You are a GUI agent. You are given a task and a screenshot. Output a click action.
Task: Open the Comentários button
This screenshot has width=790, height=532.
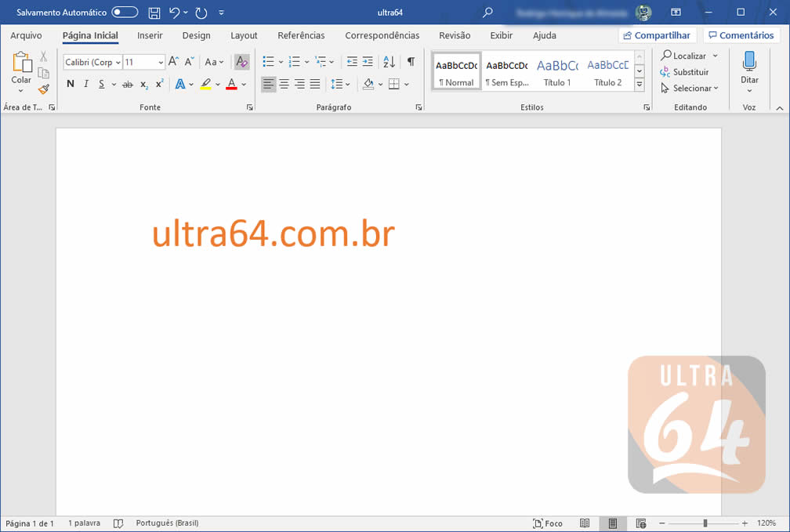click(x=741, y=35)
